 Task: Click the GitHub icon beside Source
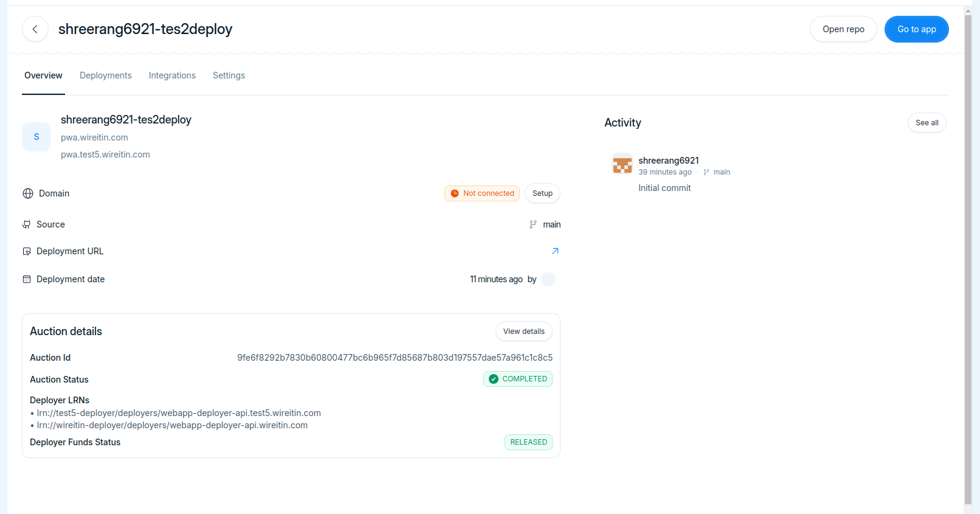pyautogui.click(x=27, y=224)
